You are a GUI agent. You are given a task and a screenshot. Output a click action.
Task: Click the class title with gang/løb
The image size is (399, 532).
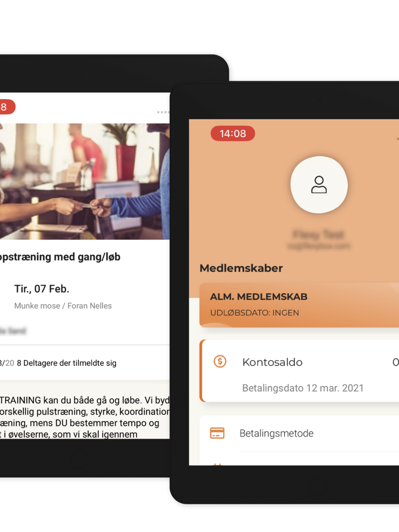[x=60, y=257]
